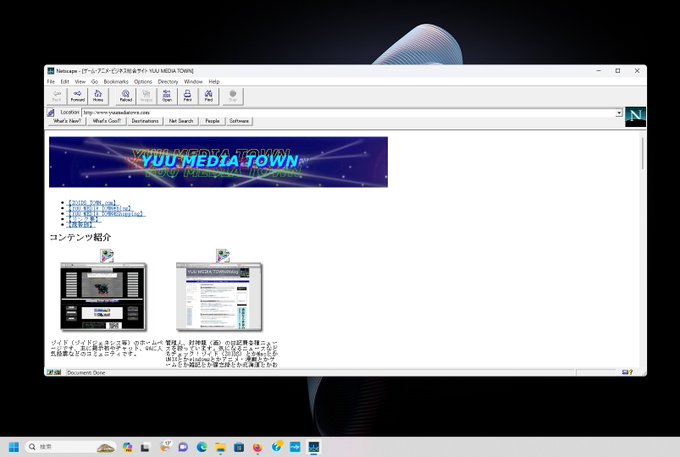Viewport: 680px width, 457px height.
Task: Open the Bookmarks menu
Action: [x=116, y=82]
